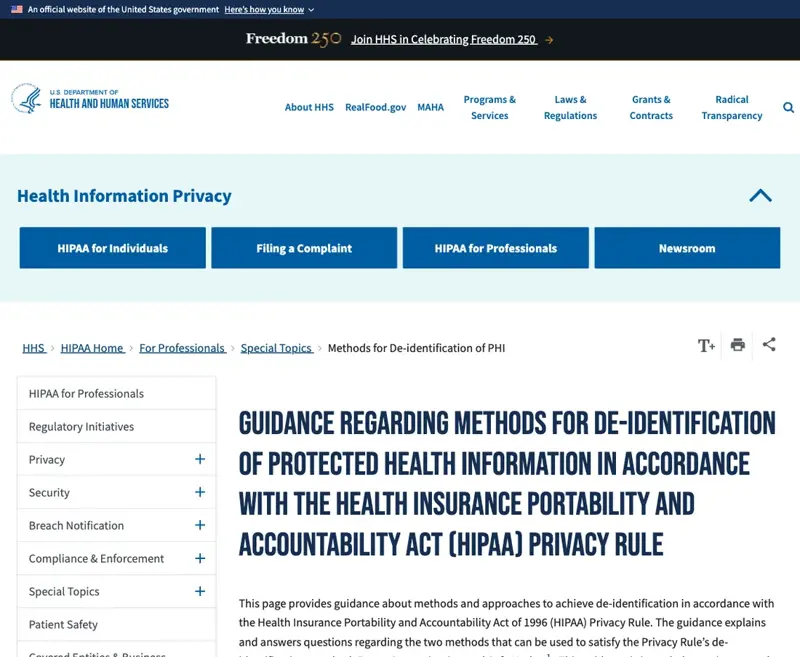The height and width of the screenshot is (657, 800).
Task: Open the site search magnifier icon
Action: coord(788,108)
